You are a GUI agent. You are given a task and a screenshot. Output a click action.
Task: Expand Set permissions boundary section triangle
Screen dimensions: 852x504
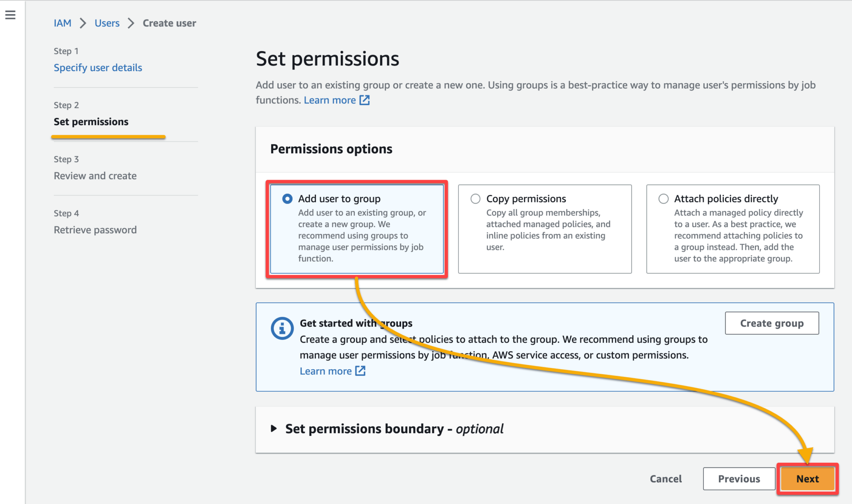click(273, 428)
